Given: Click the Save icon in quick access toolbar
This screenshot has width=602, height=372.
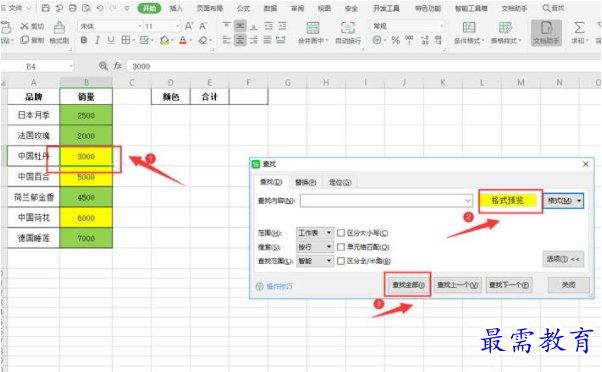Looking at the screenshot, I should (45, 8).
